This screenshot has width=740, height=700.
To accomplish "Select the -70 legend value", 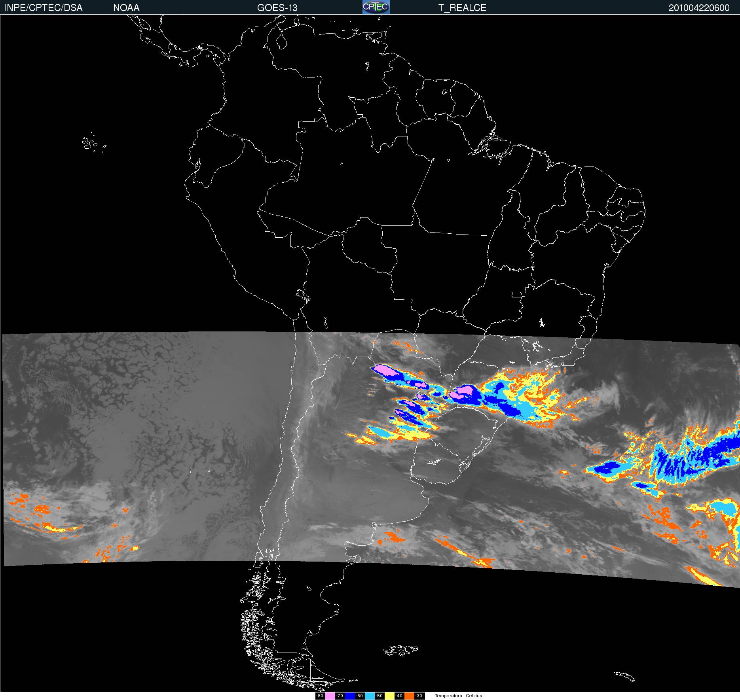I will tap(340, 696).
